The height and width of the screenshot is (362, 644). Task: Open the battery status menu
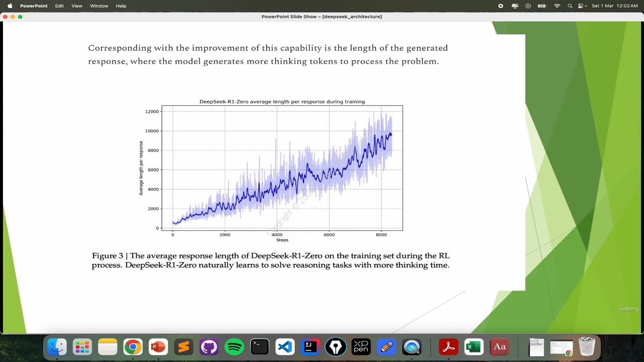[x=542, y=6]
